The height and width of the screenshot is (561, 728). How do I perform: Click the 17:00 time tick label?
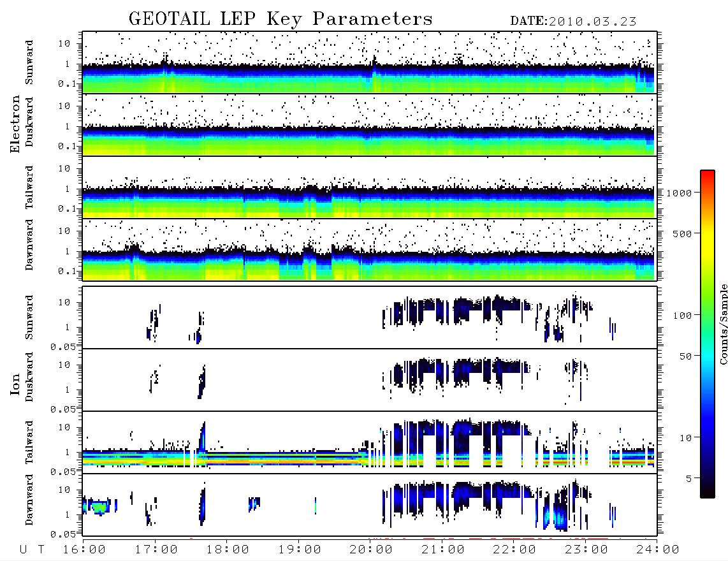[x=156, y=550]
